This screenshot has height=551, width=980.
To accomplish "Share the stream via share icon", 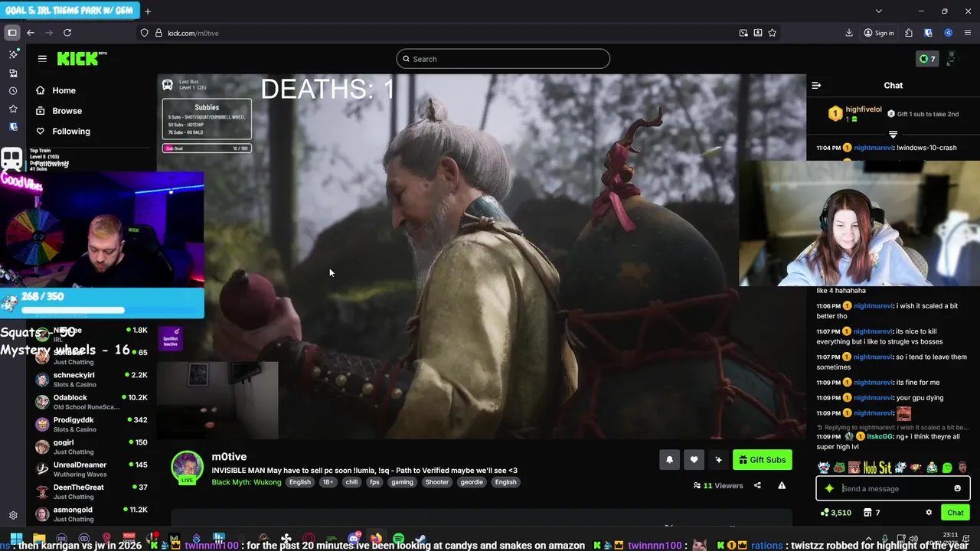I will tap(757, 485).
